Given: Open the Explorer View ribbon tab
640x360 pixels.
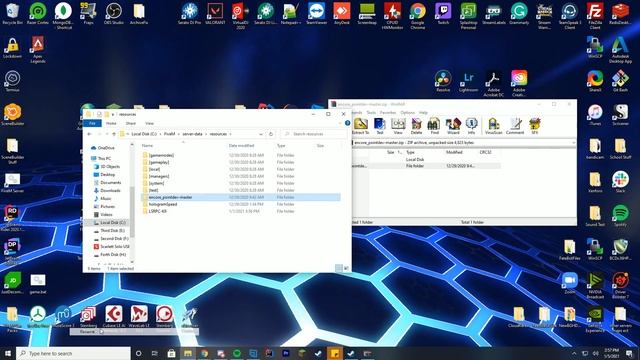Looking at the screenshot, I should coord(149,123).
